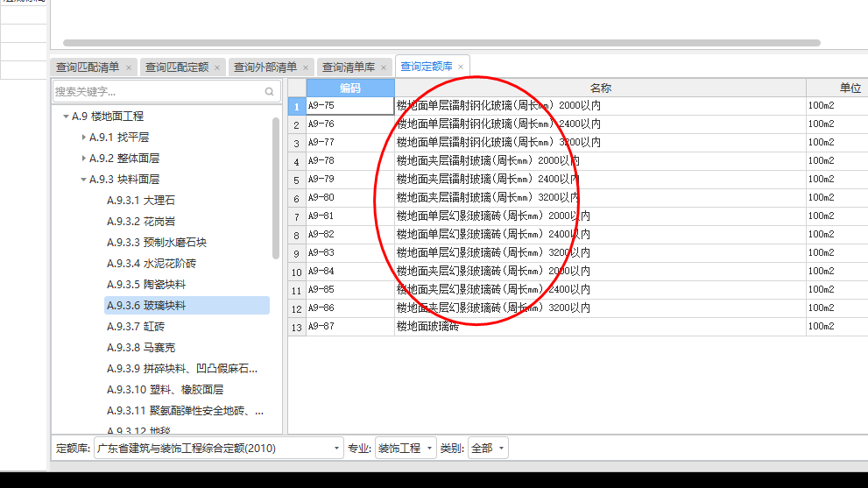Close the 查询定额库 tab
The height and width of the screenshot is (488, 868).
pos(461,67)
